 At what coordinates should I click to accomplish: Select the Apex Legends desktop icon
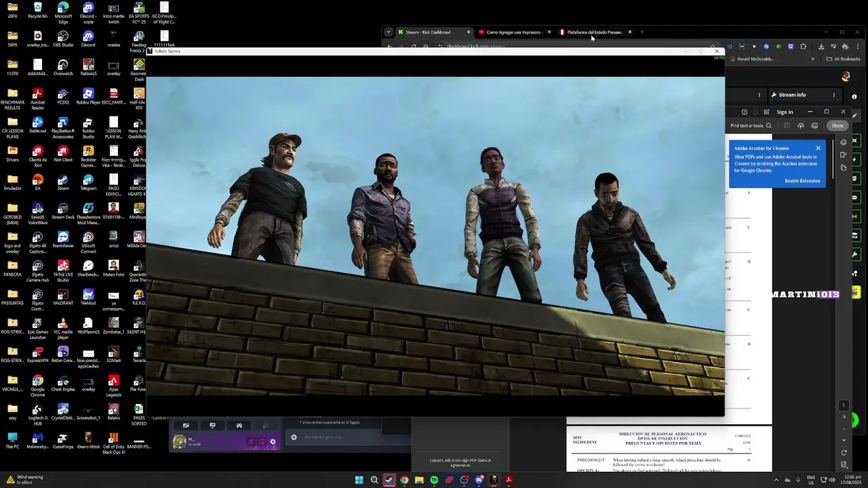pyautogui.click(x=113, y=386)
